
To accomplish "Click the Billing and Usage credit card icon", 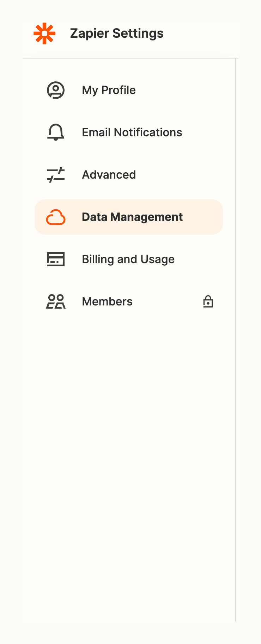I will coord(55,259).
